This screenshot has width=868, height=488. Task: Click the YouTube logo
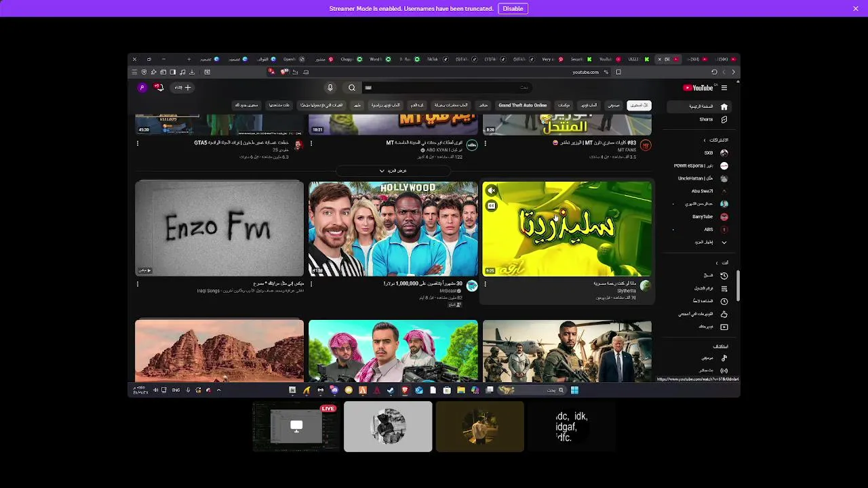click(x=698, y=87)
